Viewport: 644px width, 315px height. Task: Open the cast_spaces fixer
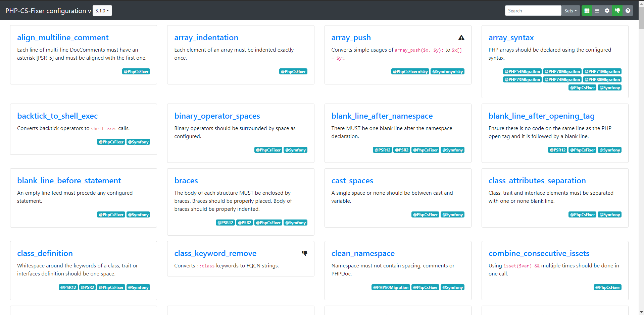[352, 181]
